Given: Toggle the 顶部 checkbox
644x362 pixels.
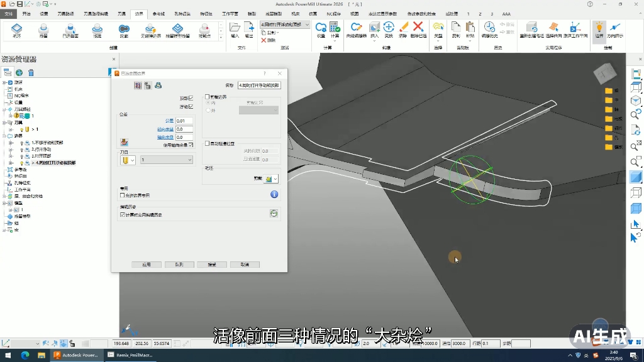Looking at the screenshot, I should [x=191, y=98].
